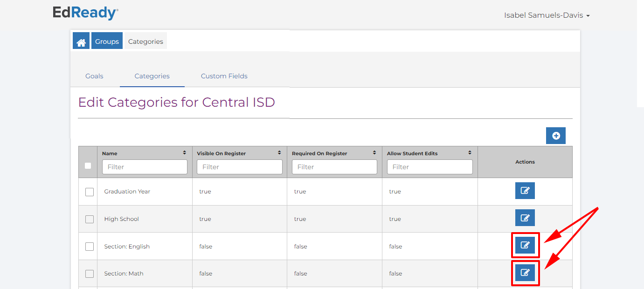Check the Section: Math row checkbox

pos(90,274)
